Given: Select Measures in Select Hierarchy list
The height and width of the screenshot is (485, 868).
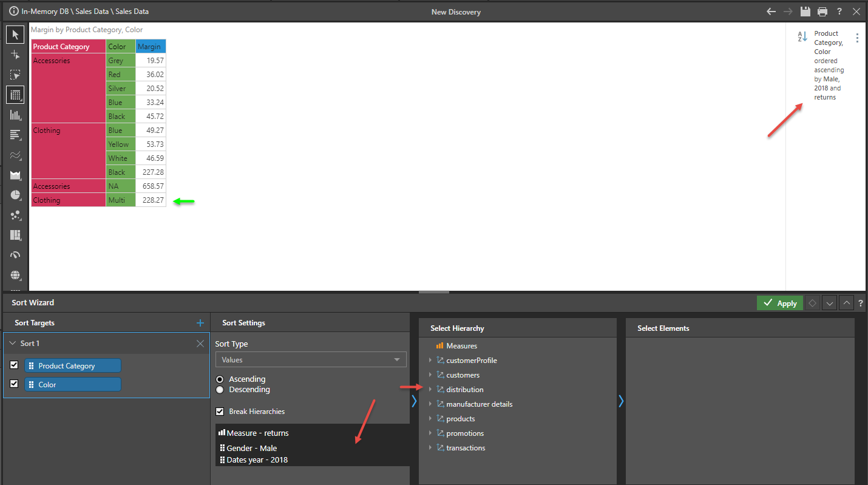Looking at the screenshot, I should click(461, 346).
